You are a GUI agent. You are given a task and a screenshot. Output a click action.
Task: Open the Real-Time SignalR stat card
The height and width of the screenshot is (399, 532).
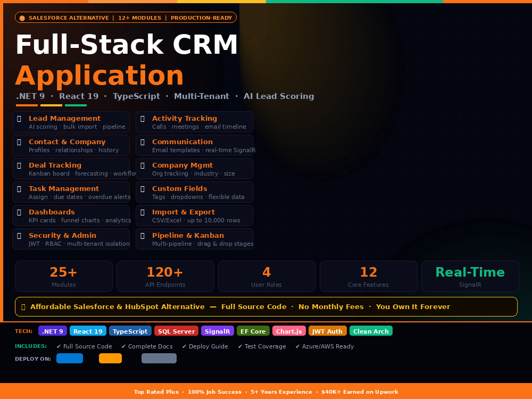470,276
